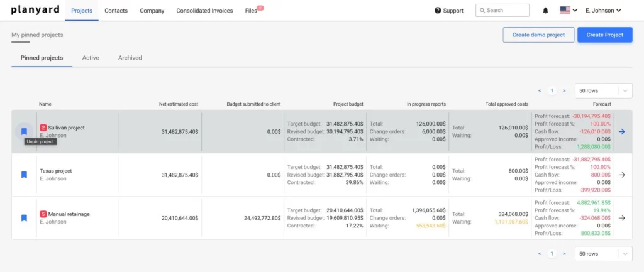Open the Files menu

(x=251, y=11)
